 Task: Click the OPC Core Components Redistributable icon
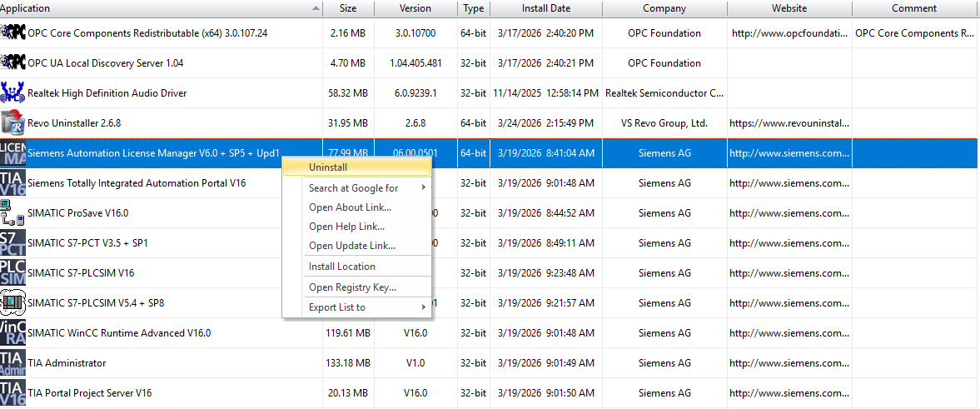click(13, 33)
